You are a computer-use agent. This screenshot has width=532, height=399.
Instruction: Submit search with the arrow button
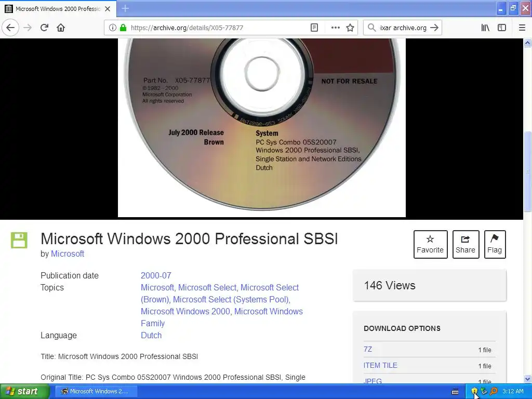click(x=434, y=28)
